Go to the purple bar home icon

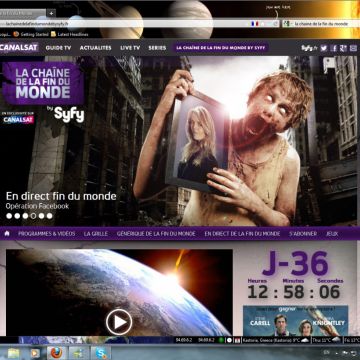(x=7, y=234)
